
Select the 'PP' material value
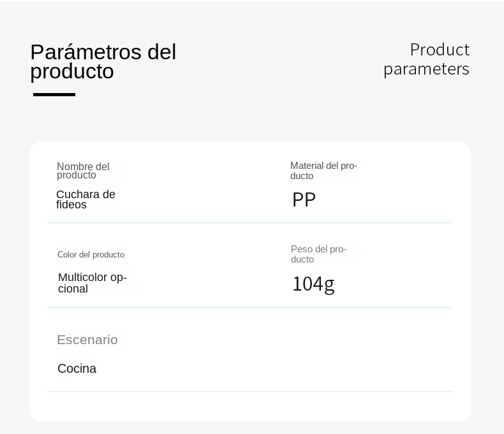tap(304, 199)
